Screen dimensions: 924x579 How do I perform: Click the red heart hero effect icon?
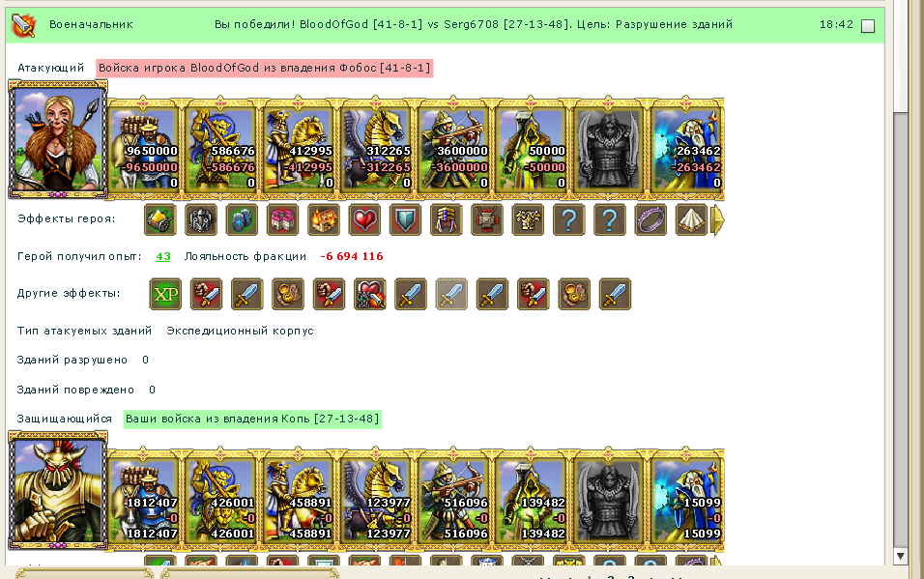[x=364, y=220]
